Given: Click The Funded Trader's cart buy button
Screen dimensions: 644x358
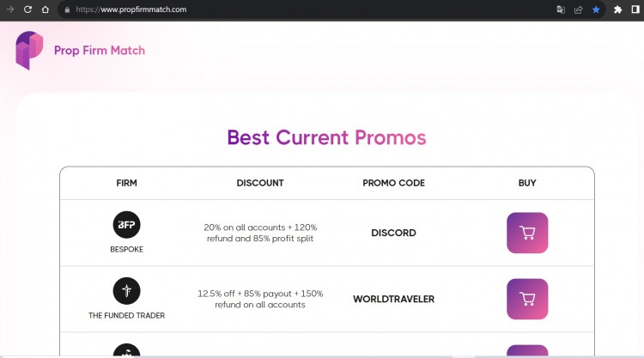Looking at the screenshot, I should pyautogui.click(x=527, y=299).
